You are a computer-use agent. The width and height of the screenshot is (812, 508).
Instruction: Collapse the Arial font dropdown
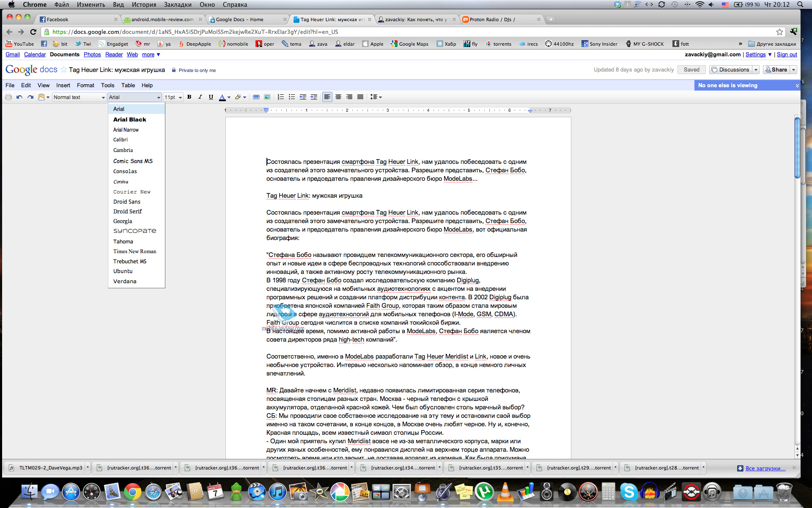pyautogui.click(x=134, y=97)
